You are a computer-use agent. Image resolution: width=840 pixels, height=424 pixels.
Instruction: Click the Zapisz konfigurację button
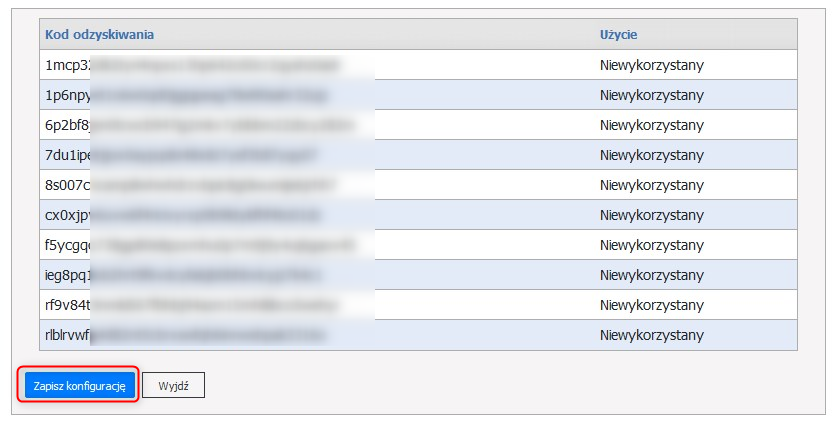pos(79,385)
